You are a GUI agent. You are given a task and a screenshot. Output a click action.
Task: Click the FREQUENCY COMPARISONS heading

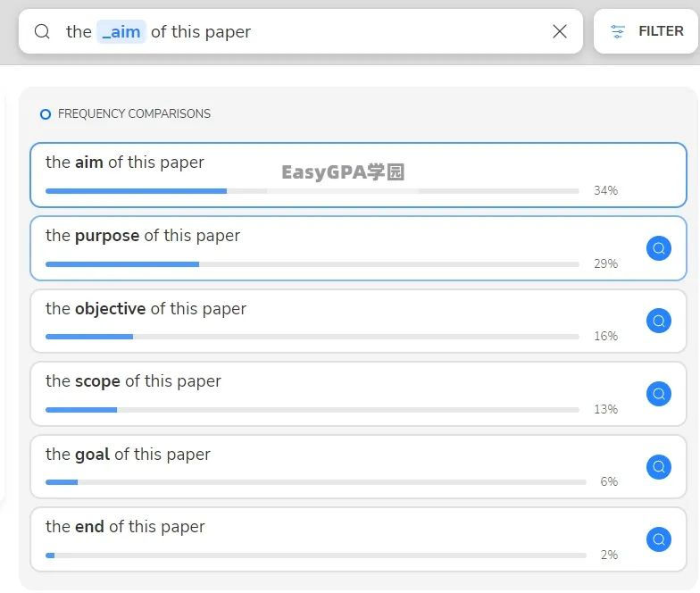[134, 114]
